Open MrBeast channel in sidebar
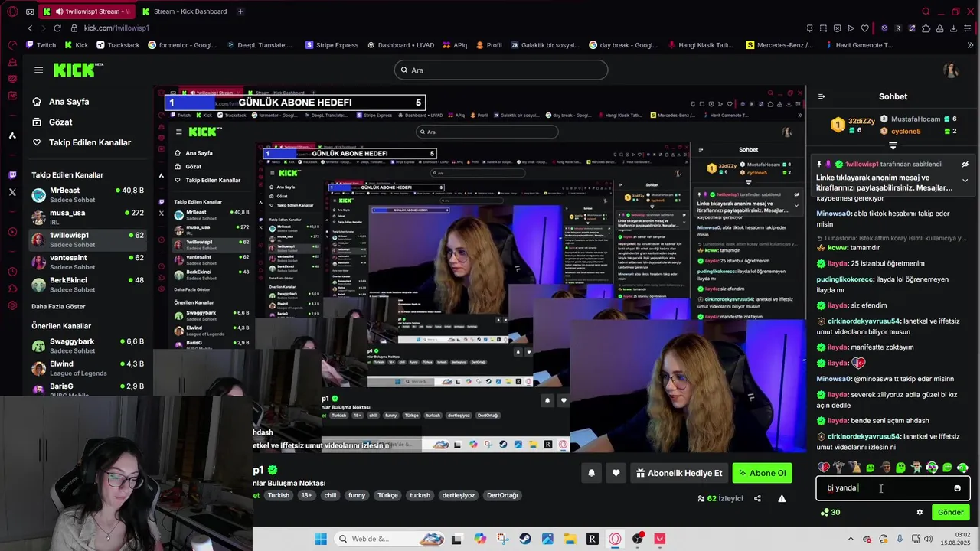 point(87,194)
